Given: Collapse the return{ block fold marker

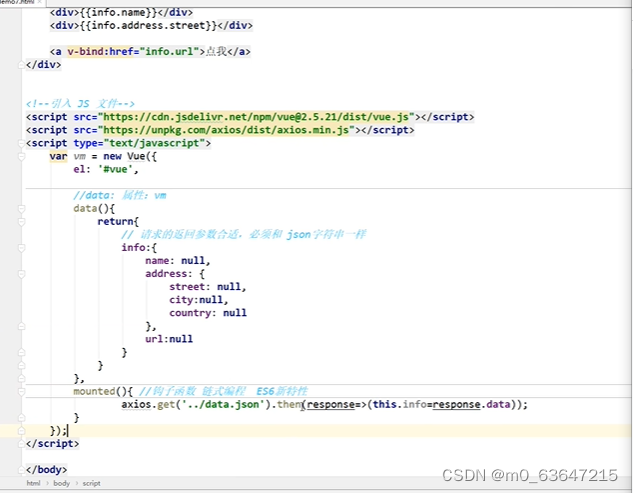Looking at the screenshot, I should pyautogui.click(x=21, y=222).
